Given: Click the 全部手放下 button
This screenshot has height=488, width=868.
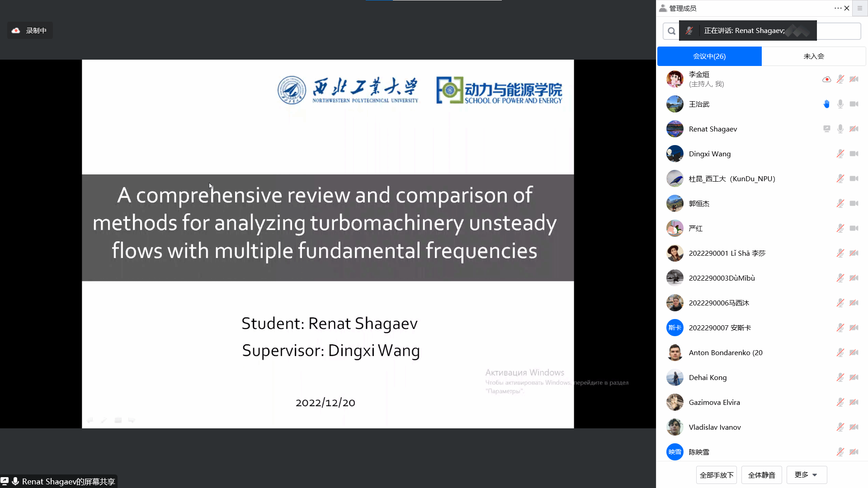Looking at the screenshot, I should [716, 475].
